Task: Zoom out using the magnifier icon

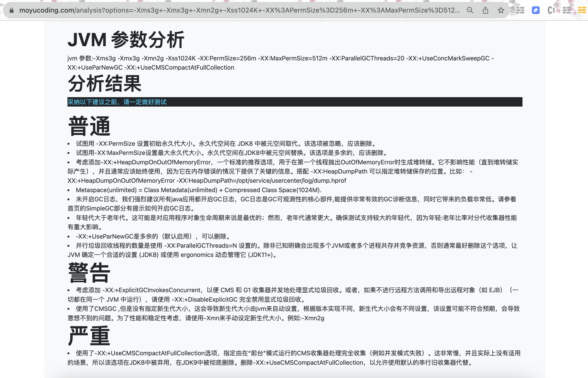Action: pos(470,10)
